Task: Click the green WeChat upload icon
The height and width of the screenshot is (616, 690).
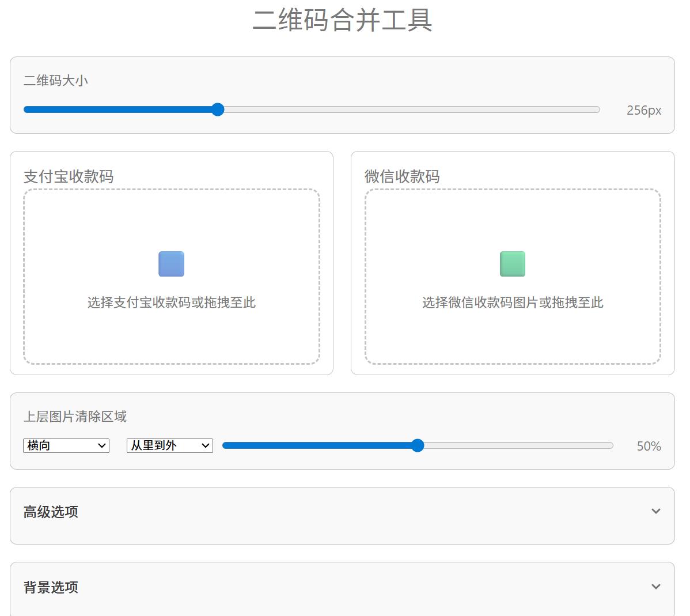Action: pyautogui.click(x=513, y=264)
